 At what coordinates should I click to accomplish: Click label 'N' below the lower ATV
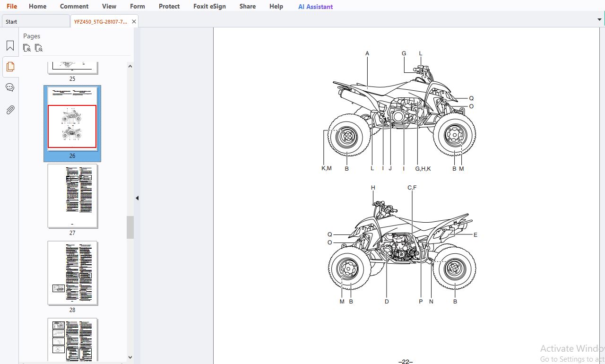(x=431, y=301)
